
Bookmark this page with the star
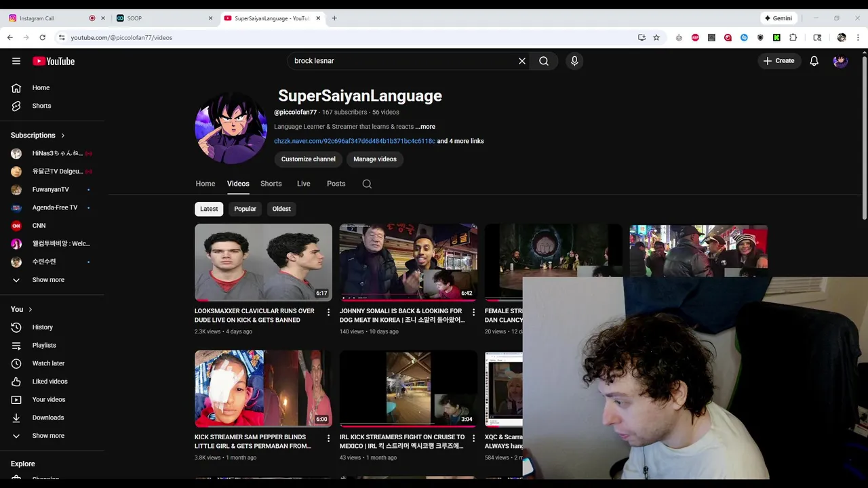(x=656, y=37)
